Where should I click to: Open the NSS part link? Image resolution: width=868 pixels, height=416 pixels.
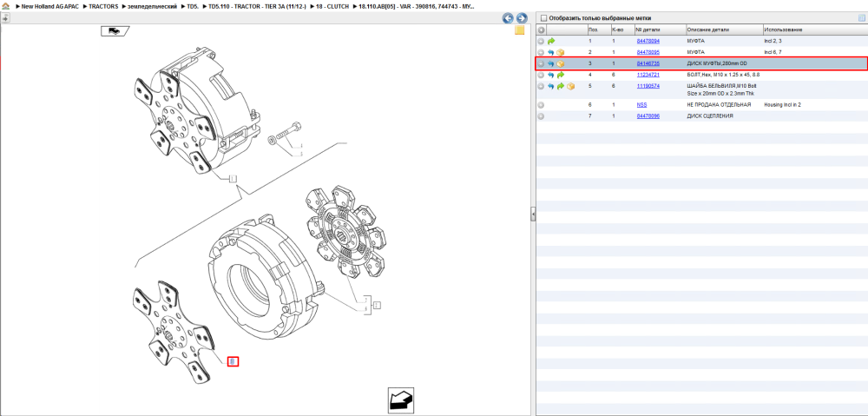pyautogui.click(x=641, y=105)
